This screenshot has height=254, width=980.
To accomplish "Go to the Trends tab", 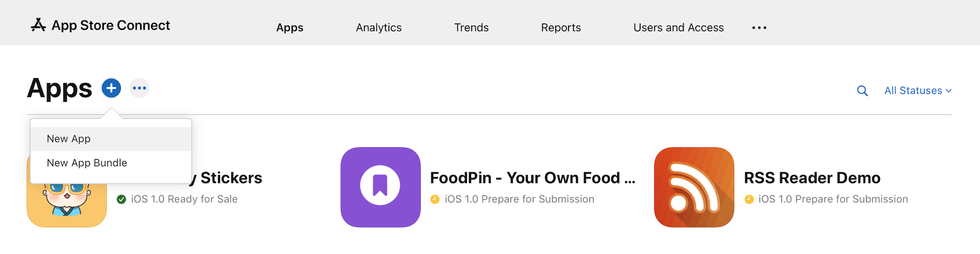I will [471, 28].
